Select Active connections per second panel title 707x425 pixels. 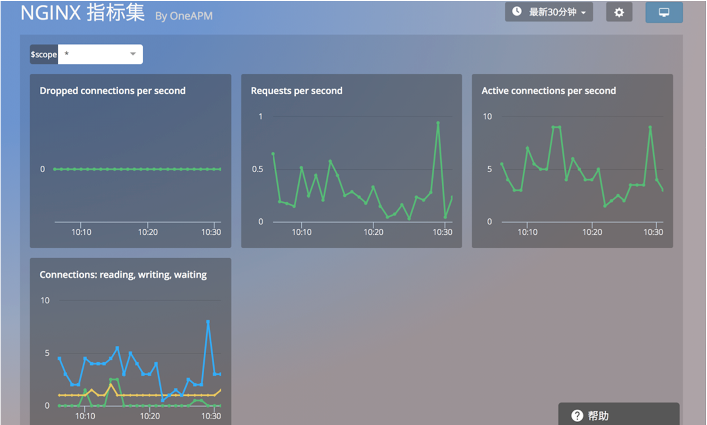[548, 91]
